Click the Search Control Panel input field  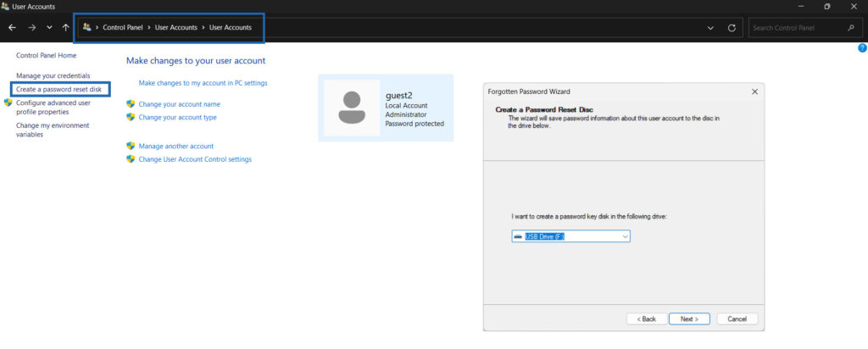click(x=797, y=28)
